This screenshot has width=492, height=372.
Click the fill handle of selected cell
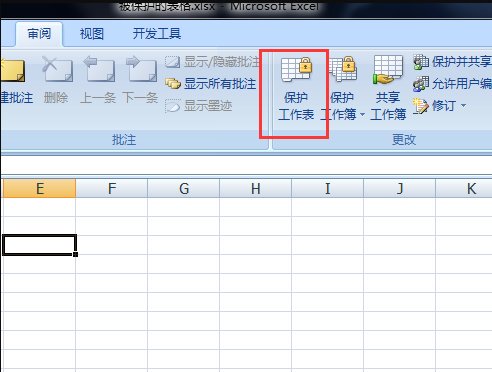tap(76, 254)
